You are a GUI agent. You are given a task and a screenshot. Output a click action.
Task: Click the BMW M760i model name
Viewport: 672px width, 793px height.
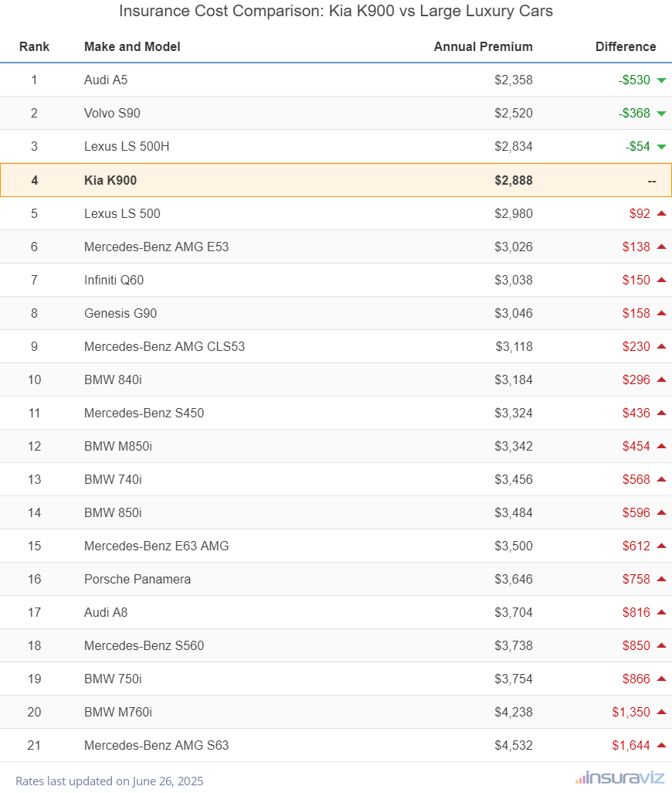pyautogui.click(x=118, y=713)
